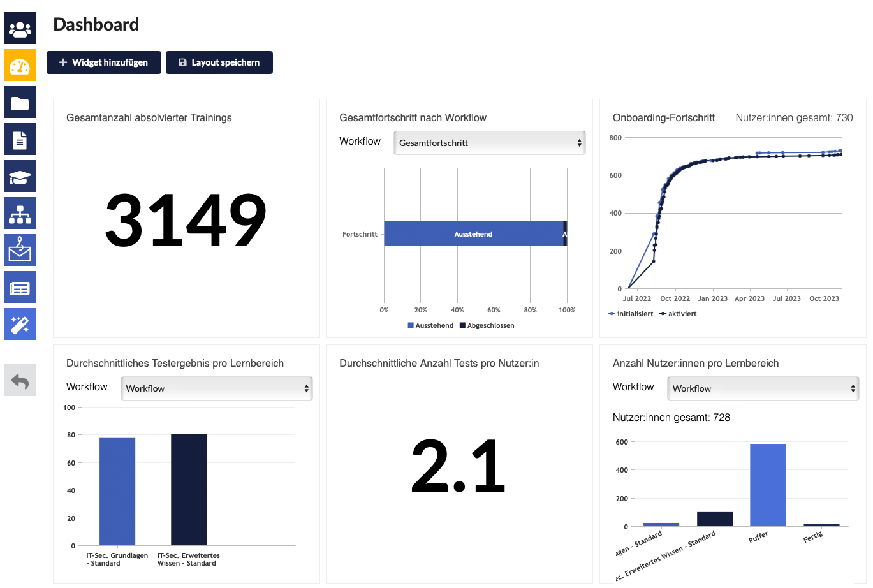Click the Layout speichern button

(x=219, y=62)
